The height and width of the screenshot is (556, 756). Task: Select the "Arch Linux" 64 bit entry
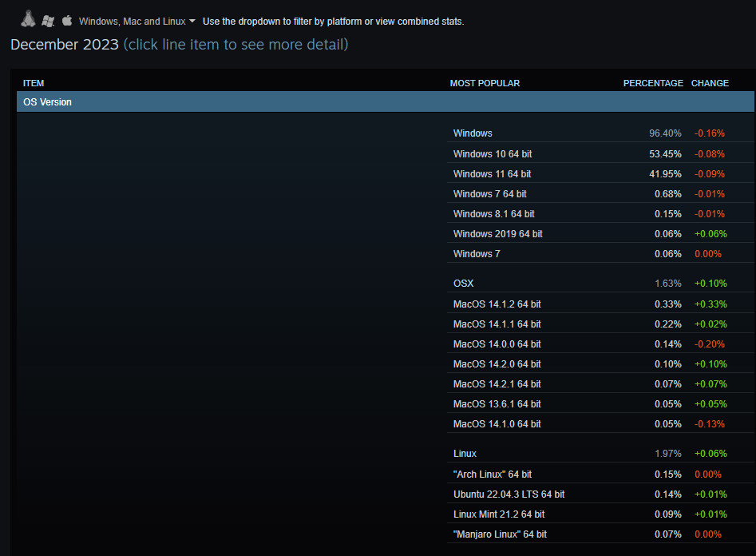click(492, 475)
